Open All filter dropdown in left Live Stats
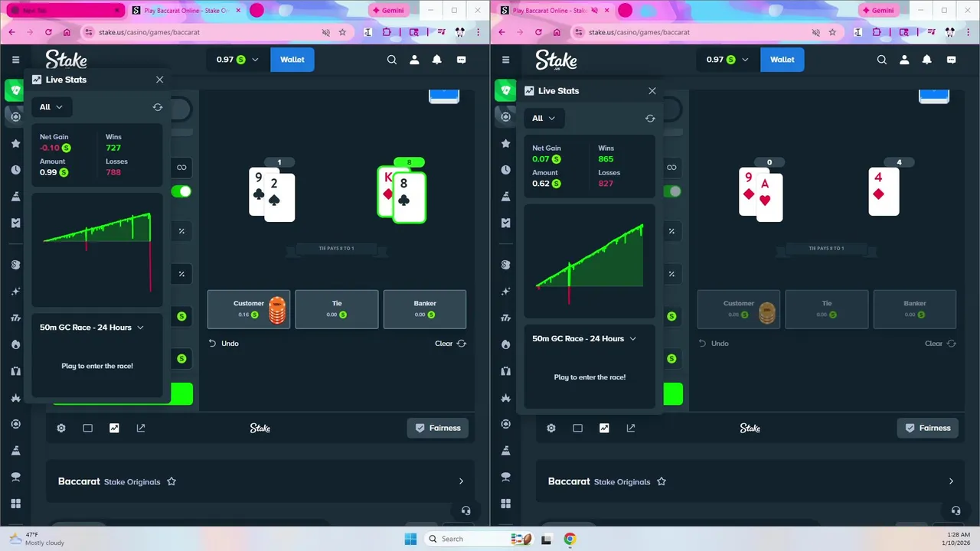The width and height of the screenshot is (980, 551). click(x=52, y=107)
